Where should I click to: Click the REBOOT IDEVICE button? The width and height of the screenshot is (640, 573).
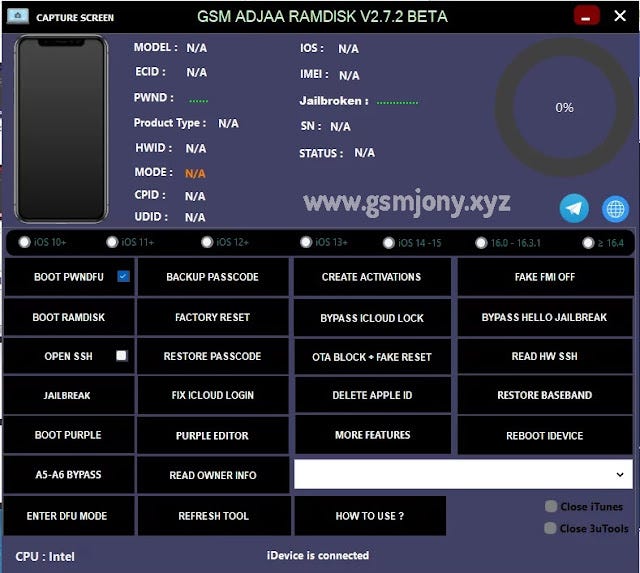(x=545, y=435)
